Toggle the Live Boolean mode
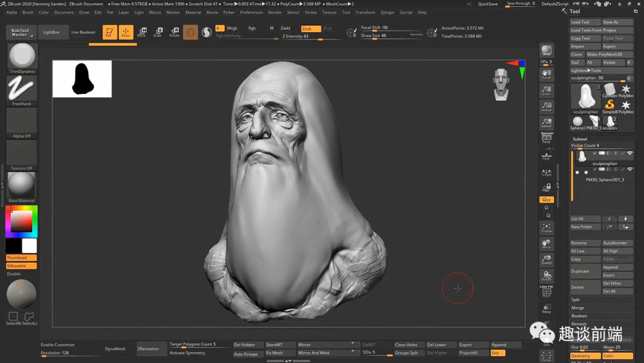 click(83, 32)
